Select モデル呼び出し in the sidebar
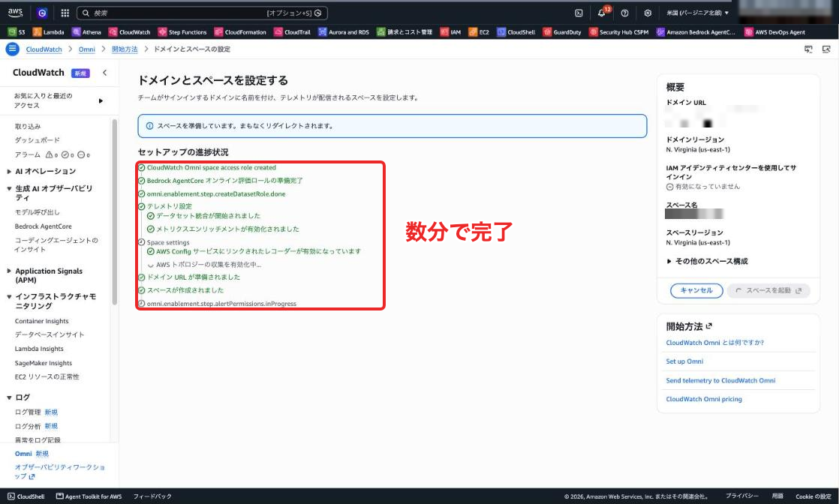The width and height of the screenshot is (839, 504). pyautogui.click(x=37, y=211)
